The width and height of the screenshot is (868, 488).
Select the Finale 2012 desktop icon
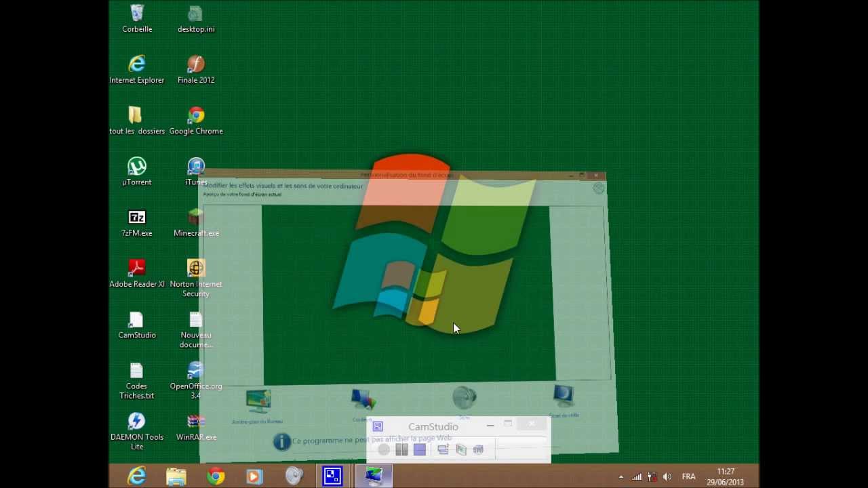(x=196, y=70)
